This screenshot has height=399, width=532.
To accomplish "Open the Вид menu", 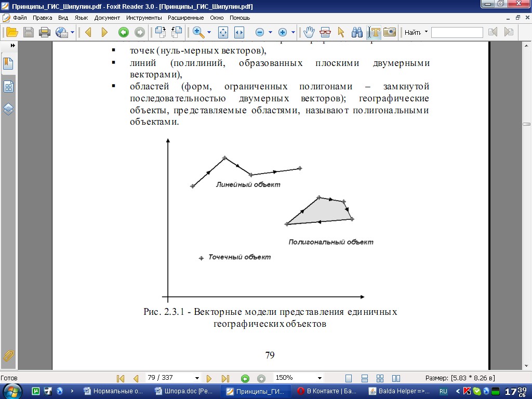I will [x=63, y=18].
